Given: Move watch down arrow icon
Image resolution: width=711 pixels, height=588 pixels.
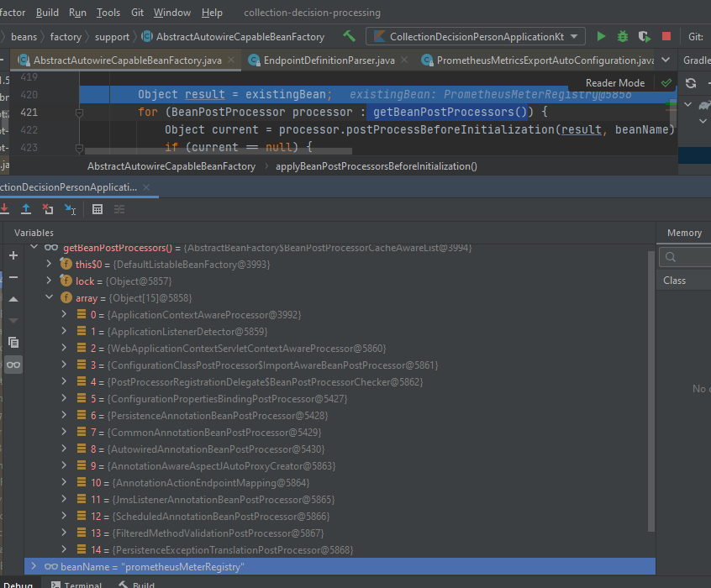Looking at the screenshot, I should coord(13,321).
